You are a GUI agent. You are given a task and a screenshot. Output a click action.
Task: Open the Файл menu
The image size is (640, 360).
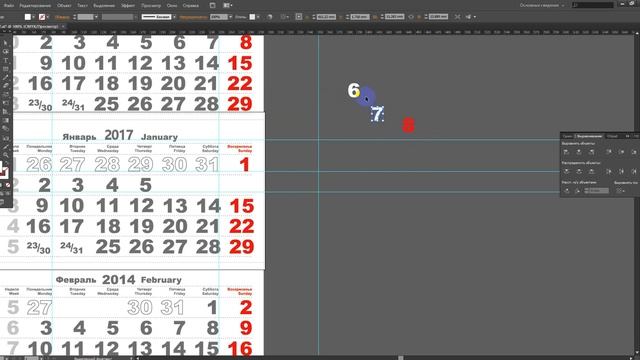click(x=9, y=6)
